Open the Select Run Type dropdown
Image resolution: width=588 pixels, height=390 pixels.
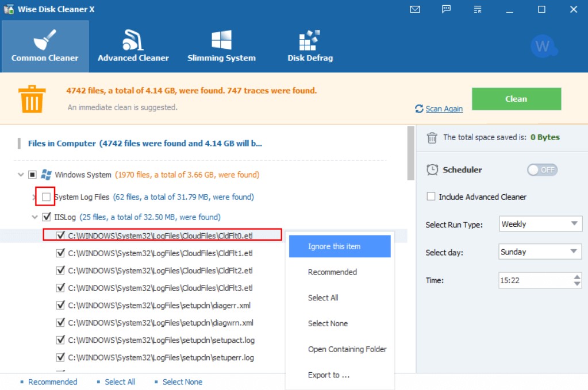tap(540, 223)
